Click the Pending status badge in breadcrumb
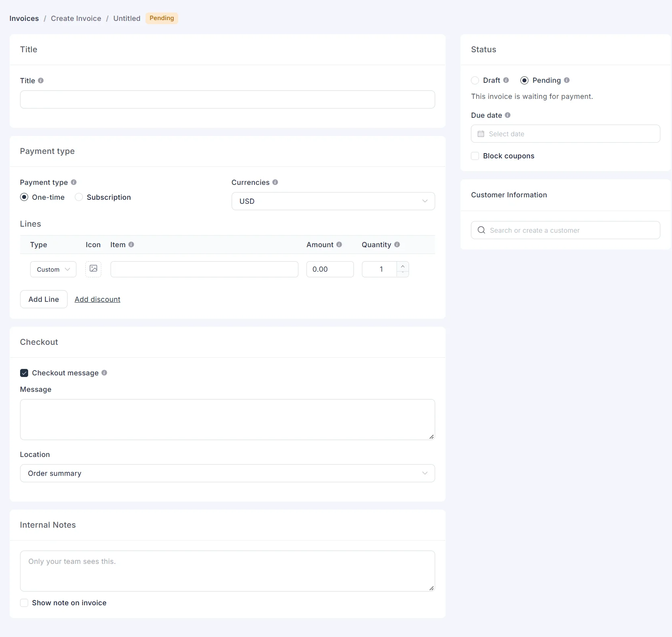Screen dimensions: 672x637 pos(162,18)
